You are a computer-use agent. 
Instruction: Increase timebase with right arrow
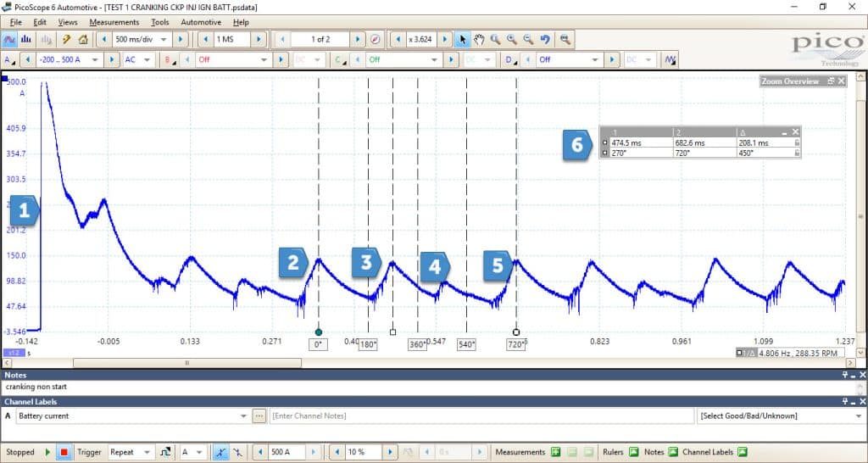coord(180,39)
